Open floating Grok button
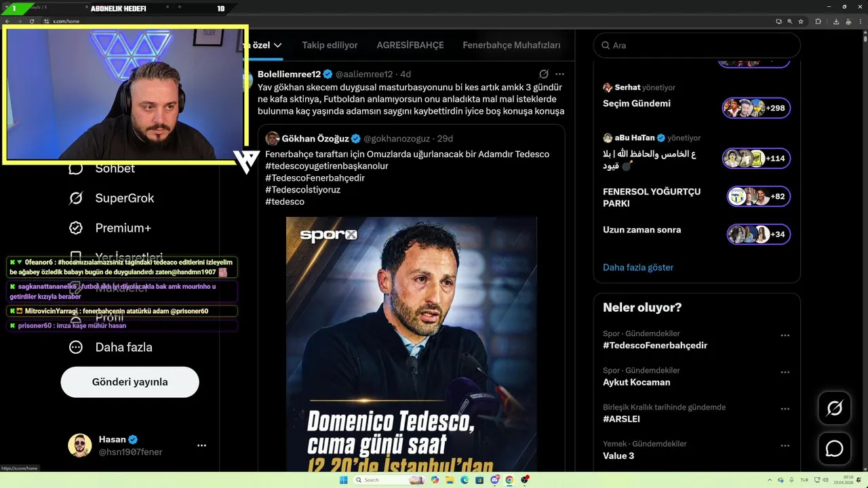This screenshot has height=488, width=868. (834, 408)
